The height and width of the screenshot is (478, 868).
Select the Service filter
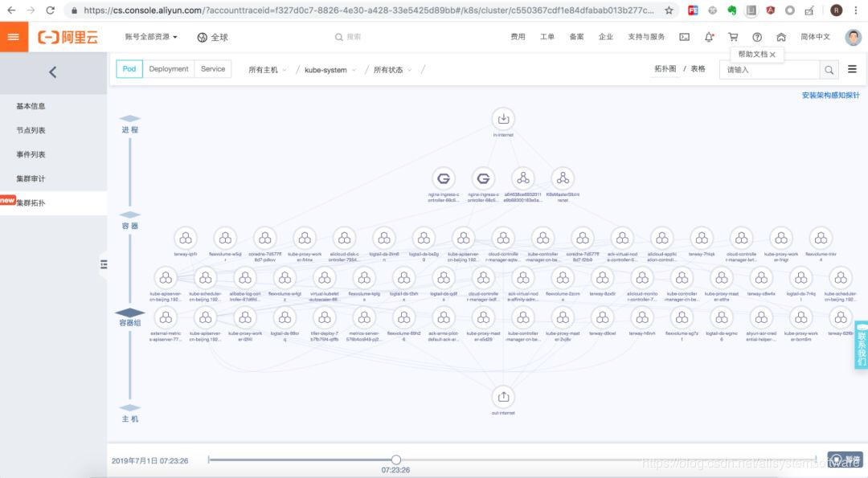coord(212,69)
